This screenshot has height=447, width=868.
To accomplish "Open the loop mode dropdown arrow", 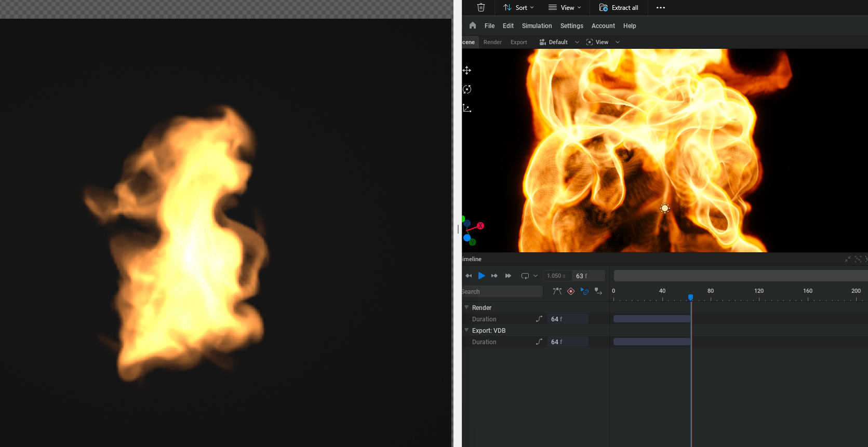I will click(x=536, y=276).
